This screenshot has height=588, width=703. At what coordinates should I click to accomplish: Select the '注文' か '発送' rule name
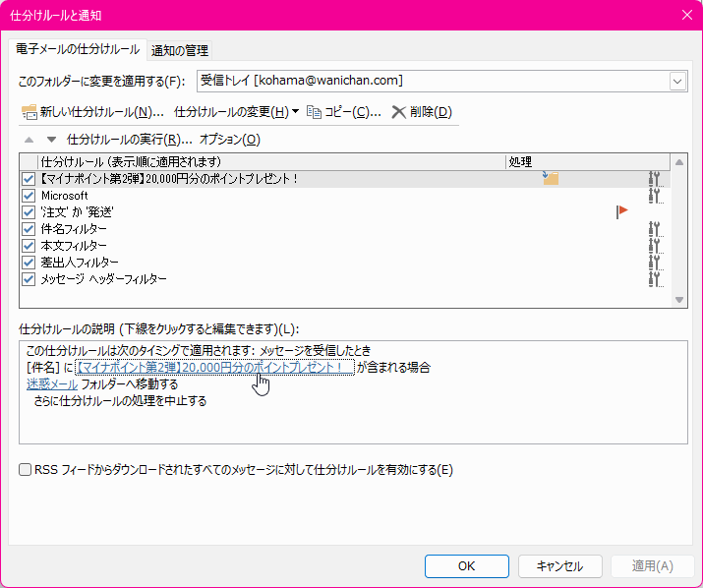(x=77, y=212)
